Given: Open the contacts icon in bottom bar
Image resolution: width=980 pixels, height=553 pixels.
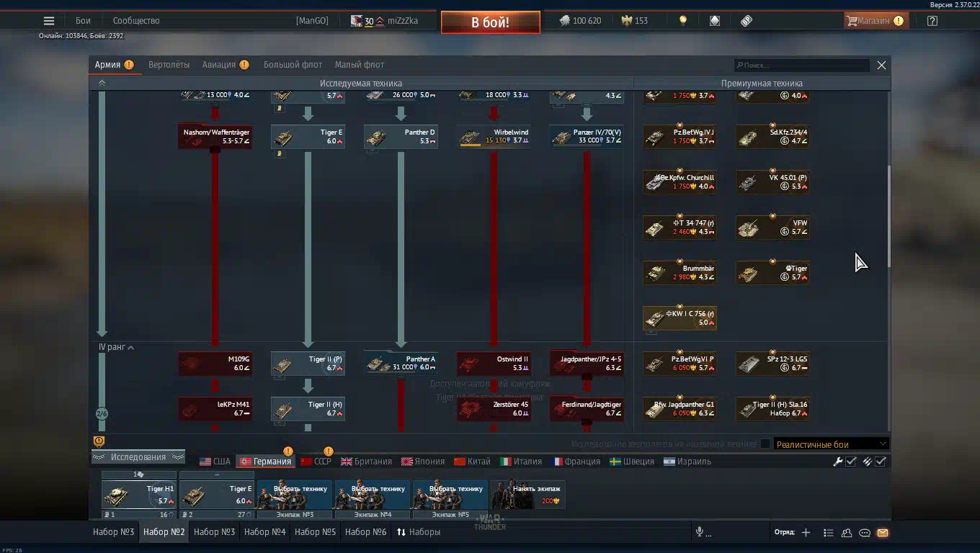Looking at the screenshot, I should pos(847,533).
